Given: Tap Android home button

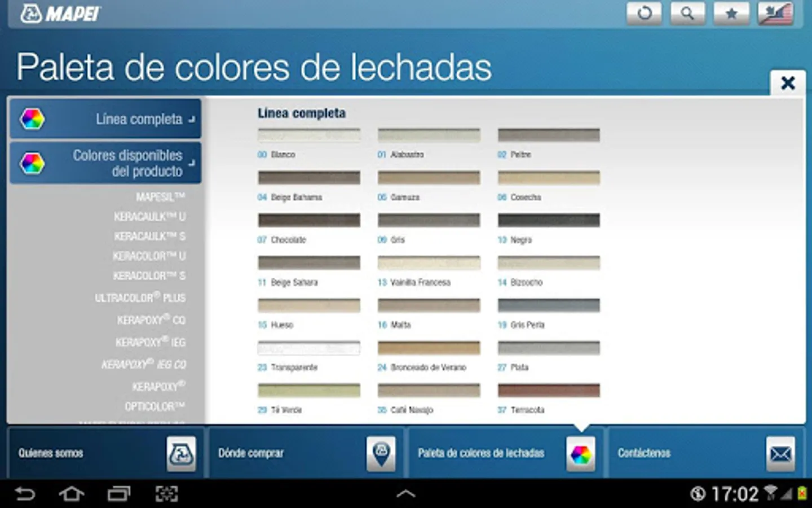Looking at the screenshot, I should [72, 494].
